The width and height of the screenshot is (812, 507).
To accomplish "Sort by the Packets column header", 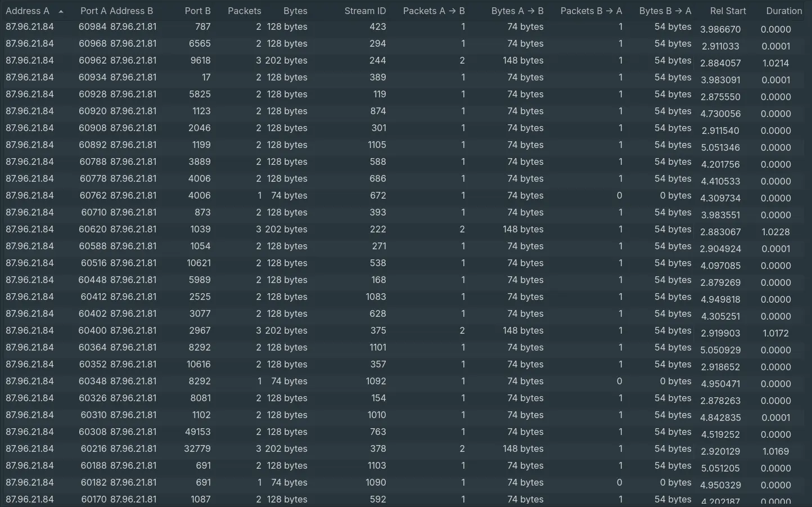I will pos(244,11).
